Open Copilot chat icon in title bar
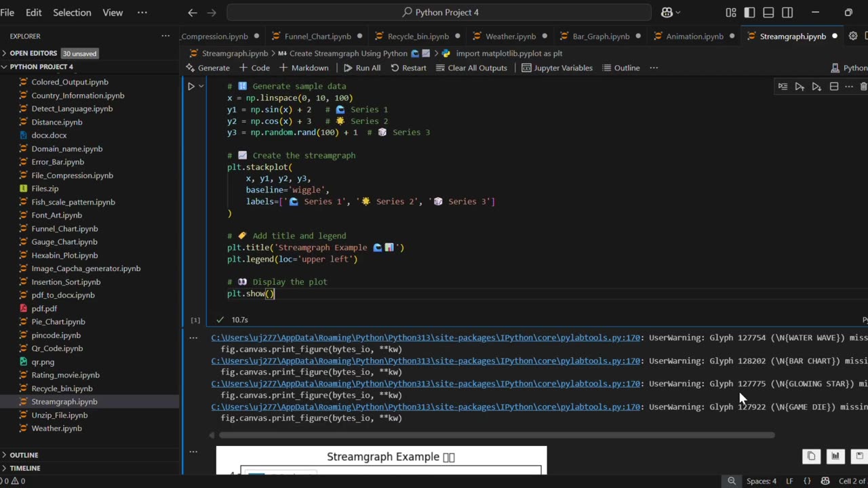 point(667,12)
